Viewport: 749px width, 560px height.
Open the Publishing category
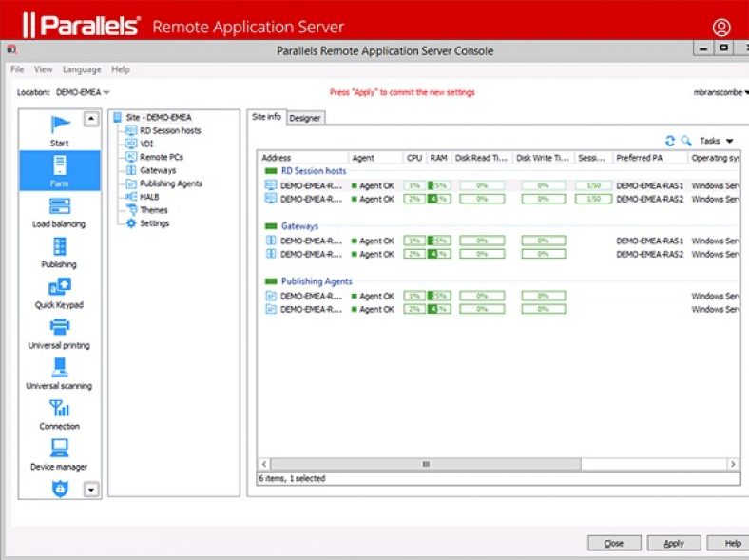(59, 253)
